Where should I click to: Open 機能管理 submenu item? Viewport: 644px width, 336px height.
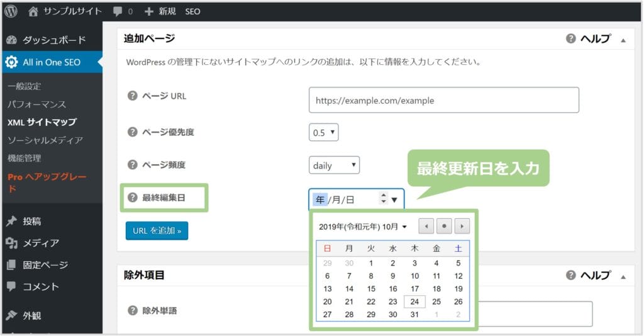pyautogui.click(x=25, y=158)
